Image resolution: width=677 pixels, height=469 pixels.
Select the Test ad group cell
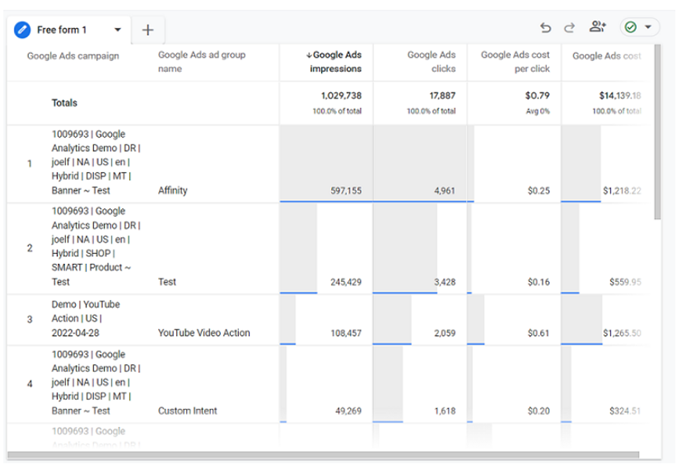pyautogui.click(x=167, y=282)
